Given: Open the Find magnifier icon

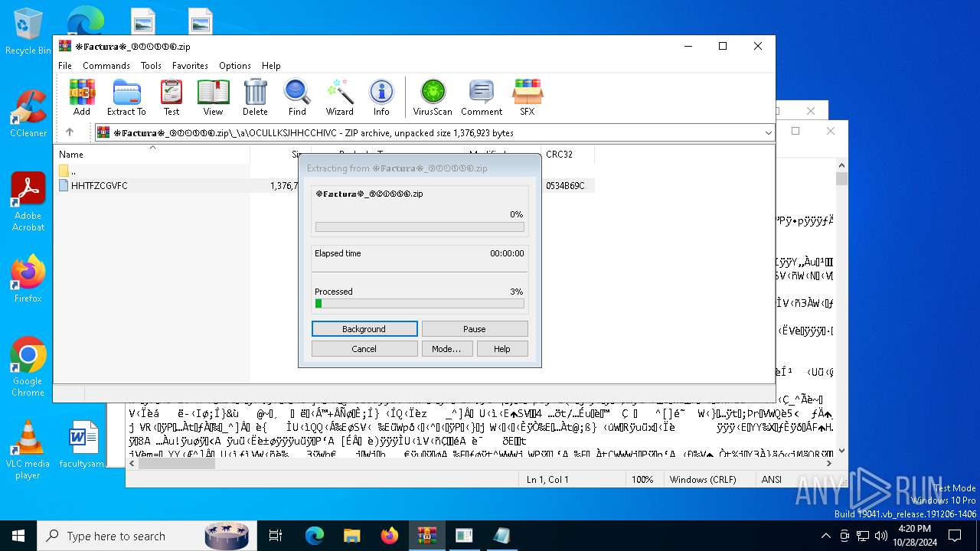Looking at the screenshot, I should [297, 97].
